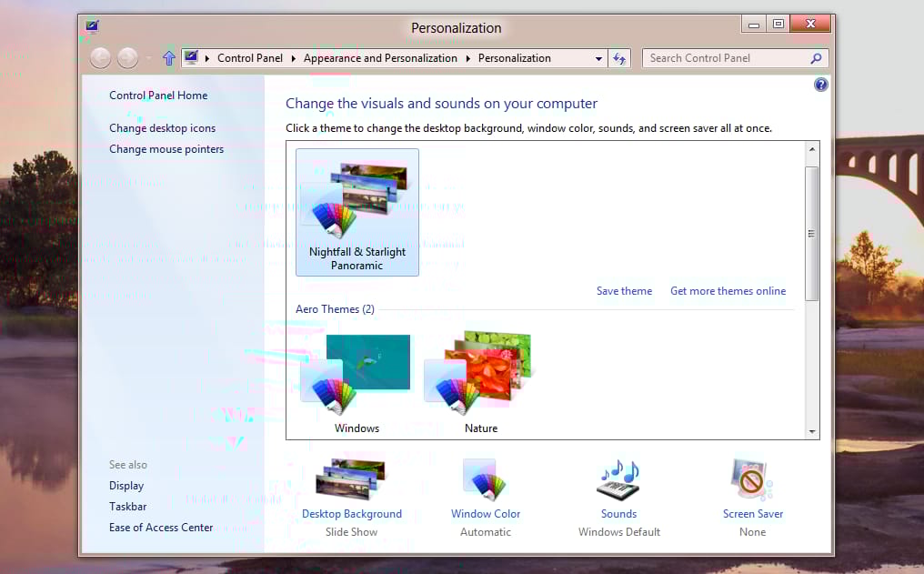Go up one level with the Up arrow
Screen dimensions: 924x574
click(169, 57)
